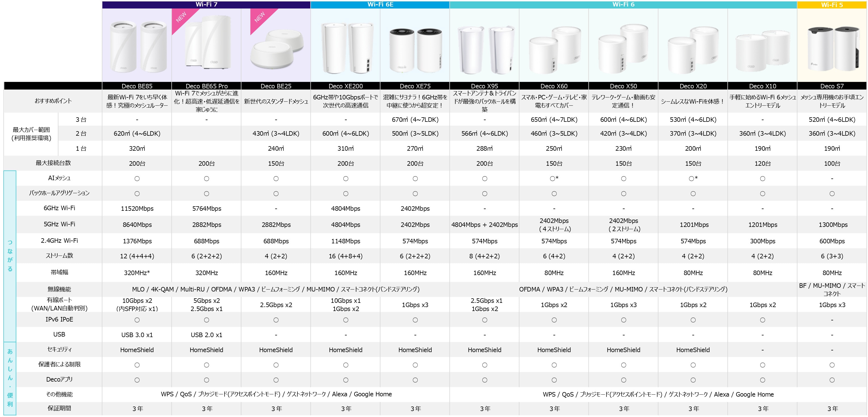Click the 6GHz Wi-Fi row label

click(x=59, y=208)
